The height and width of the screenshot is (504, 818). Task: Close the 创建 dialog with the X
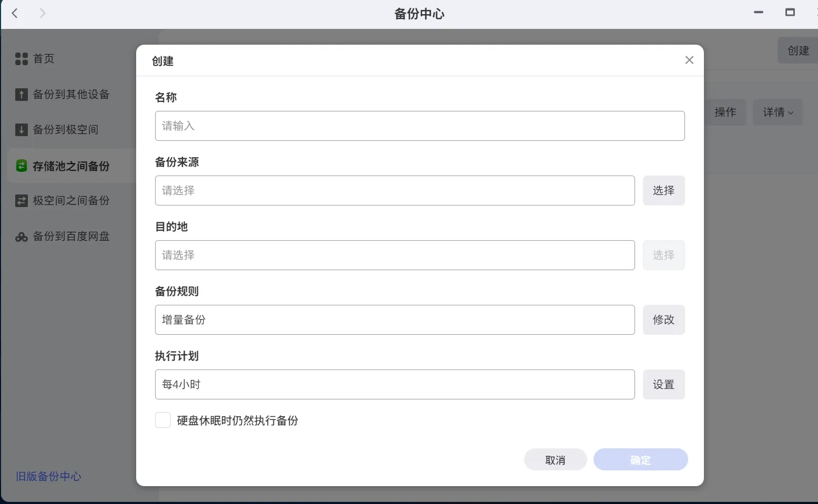(689, 60)
